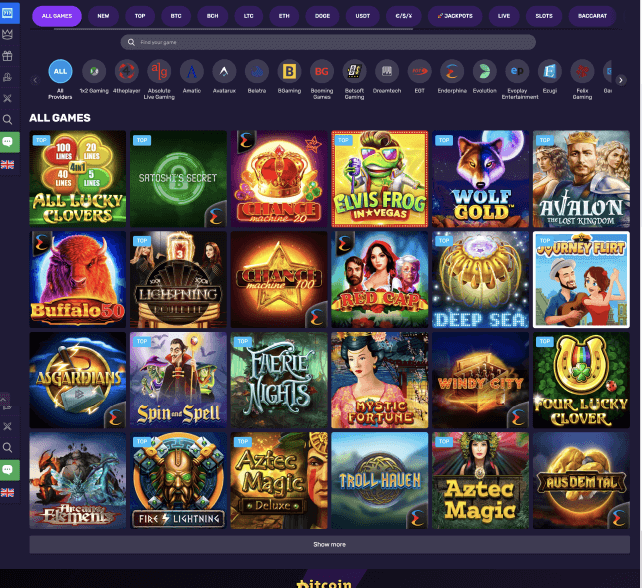Select the All Providers filter
642x588 pixels.
(x=60, y=72)
